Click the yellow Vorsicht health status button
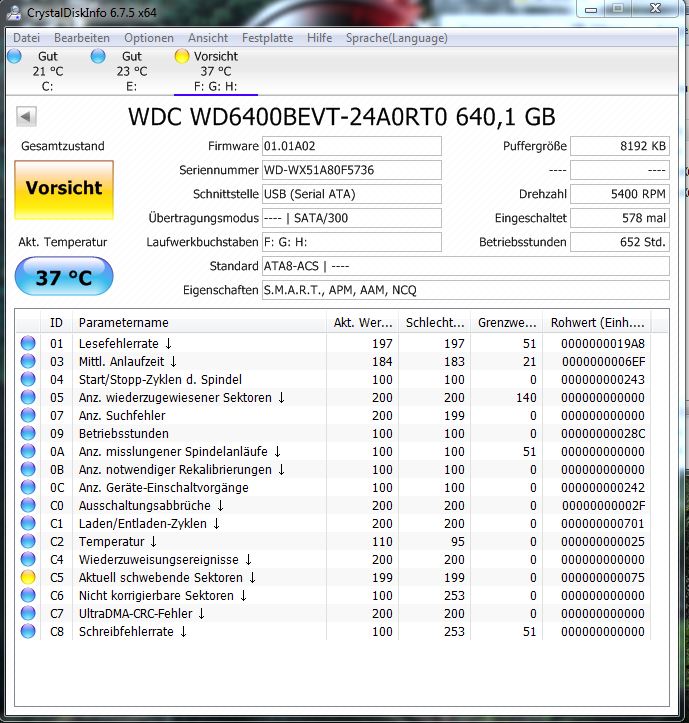 pos(64,190)
